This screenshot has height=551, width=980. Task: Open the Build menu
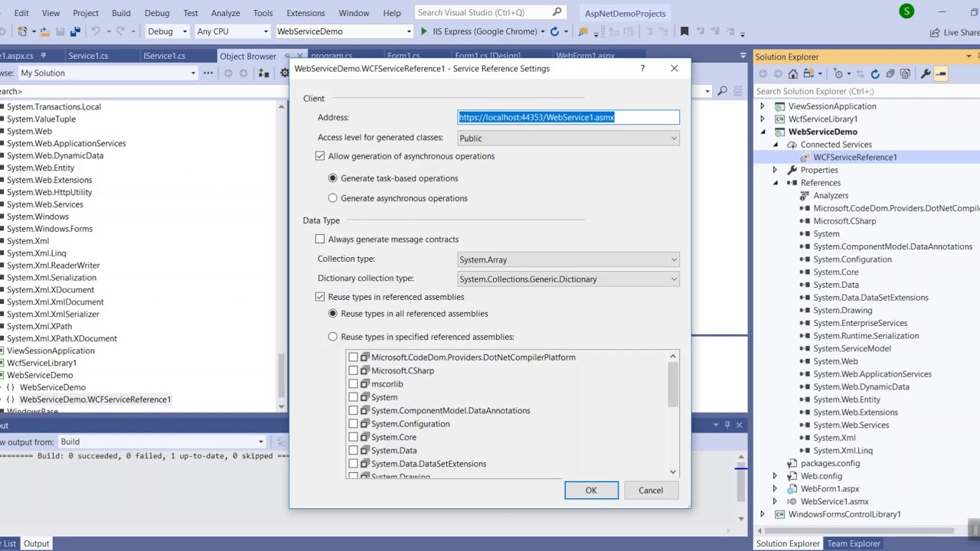tap(121, 13)
